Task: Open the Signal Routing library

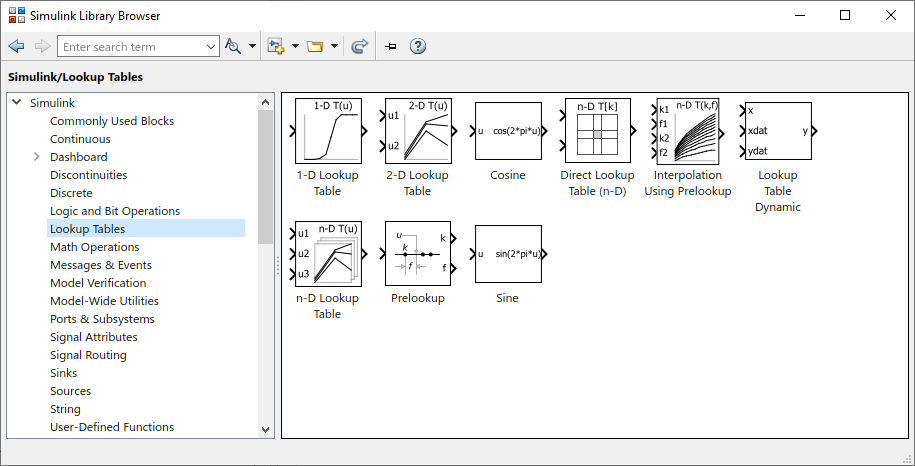Action: click(x=88, y=355)
